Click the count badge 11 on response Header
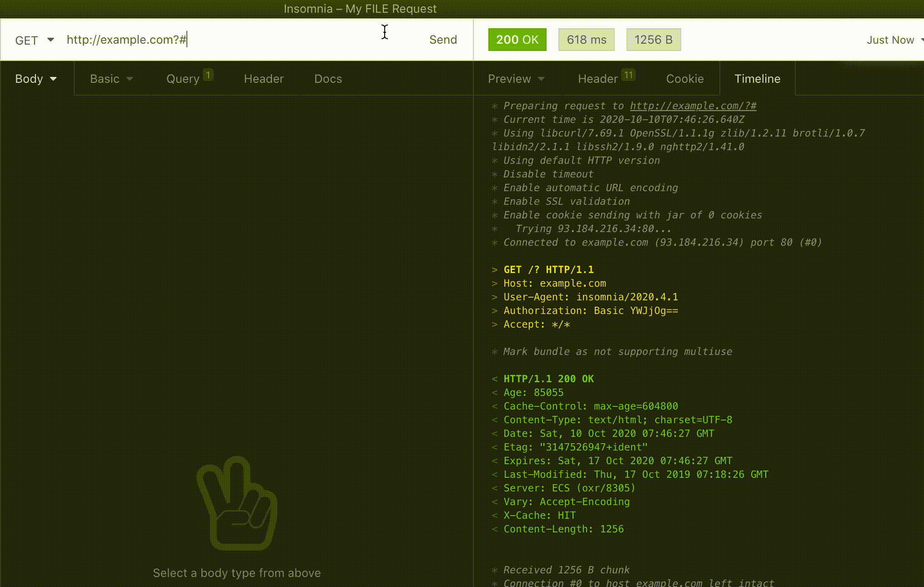Viewport: 924px width, 587px height. [x=628, y=75]
